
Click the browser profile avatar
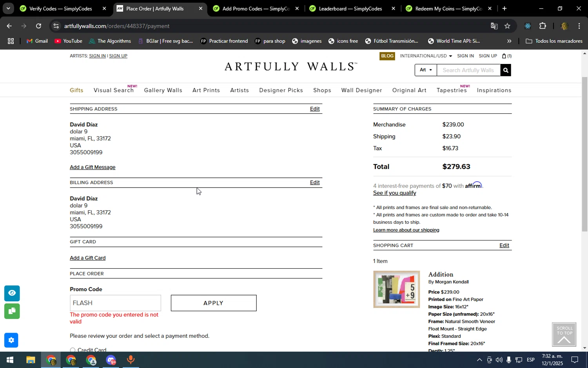[564, 26]
